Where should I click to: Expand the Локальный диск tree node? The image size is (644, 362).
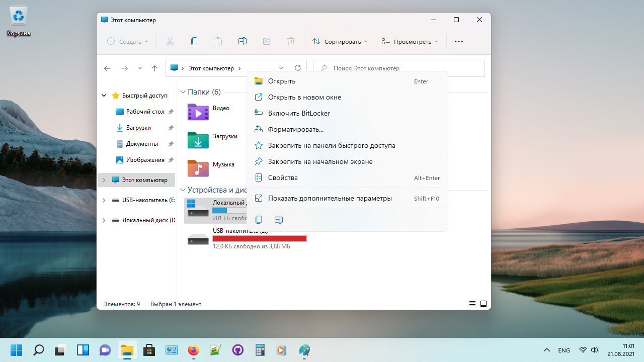coord(104,220)
